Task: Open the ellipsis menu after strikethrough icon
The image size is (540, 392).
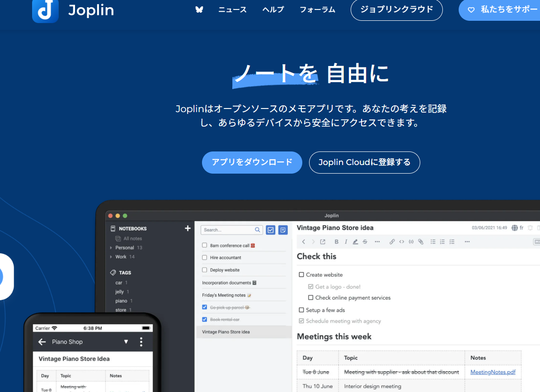Action: [377, 242]
